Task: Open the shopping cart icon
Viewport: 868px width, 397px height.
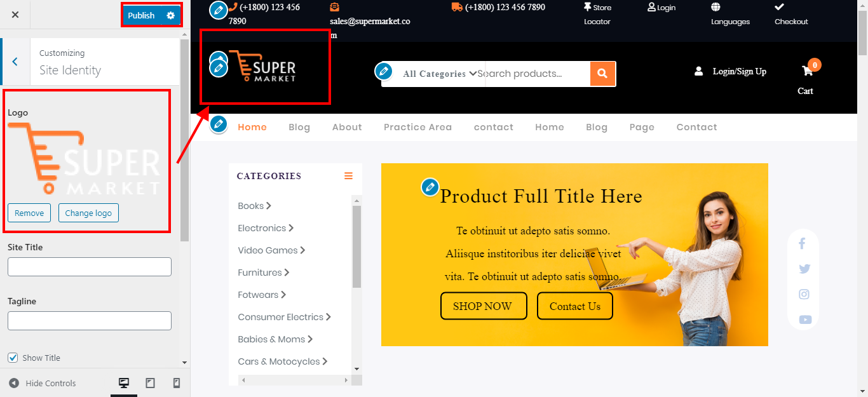Action: point(807,71)
